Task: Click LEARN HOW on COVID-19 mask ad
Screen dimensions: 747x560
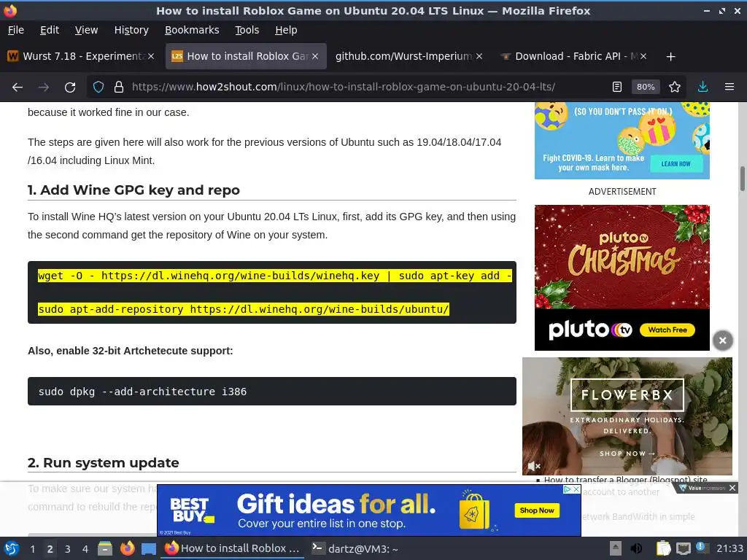Action: [x=676, y=164]
